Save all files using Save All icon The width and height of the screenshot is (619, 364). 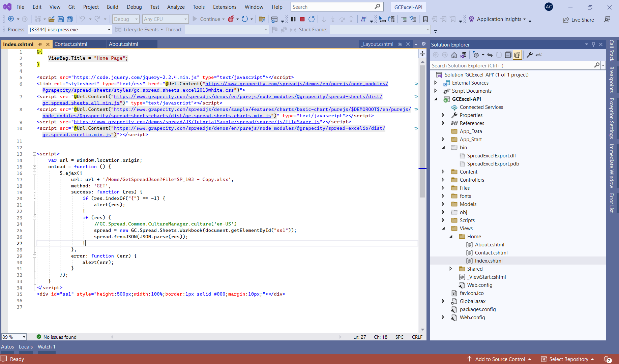click(x=69, y=19)
